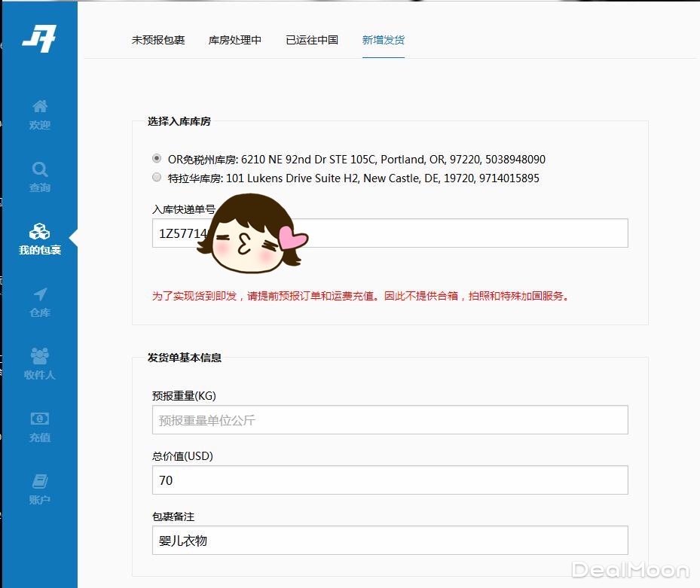Viewport: 700px width, 588px height.
Task: Open 查询 with the magnifier search icon
Action: pos(39,169)
